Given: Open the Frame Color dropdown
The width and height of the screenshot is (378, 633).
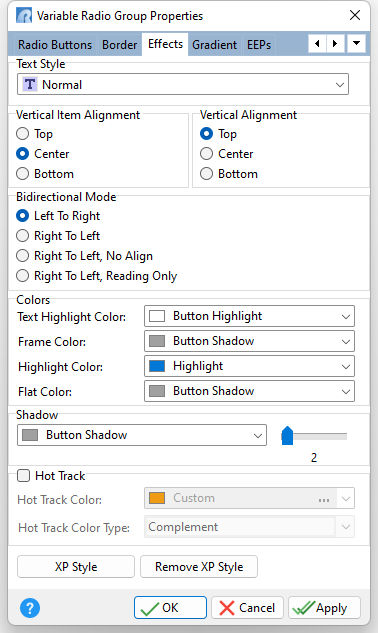Looking at the screenshot, I should [250, 341].
